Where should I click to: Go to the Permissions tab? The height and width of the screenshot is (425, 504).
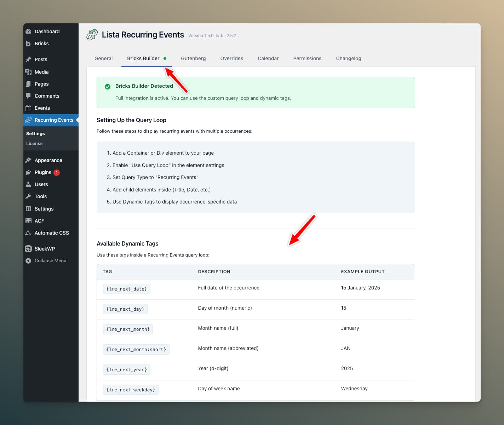coord(307,58)
